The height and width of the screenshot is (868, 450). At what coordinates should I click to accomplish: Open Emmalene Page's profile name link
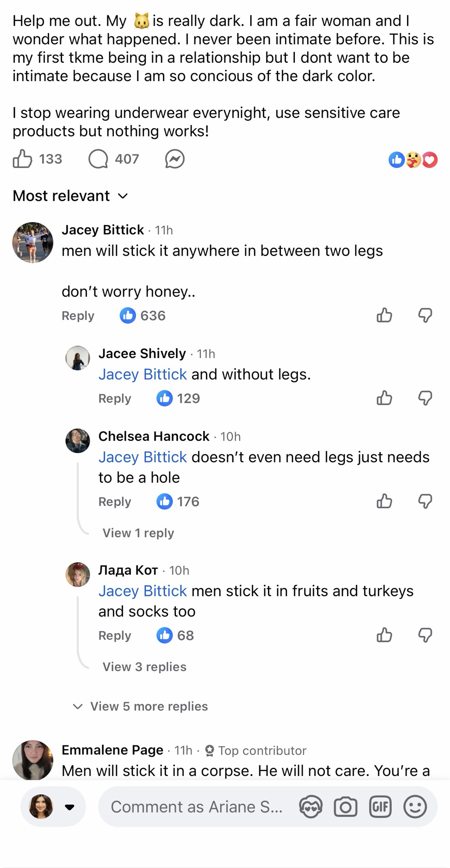112,750
